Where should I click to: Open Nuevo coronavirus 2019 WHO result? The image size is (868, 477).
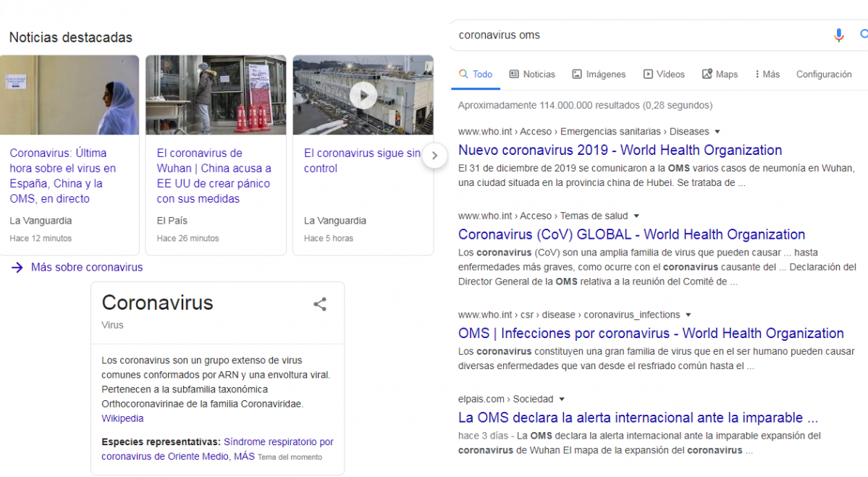coord(620,151)
